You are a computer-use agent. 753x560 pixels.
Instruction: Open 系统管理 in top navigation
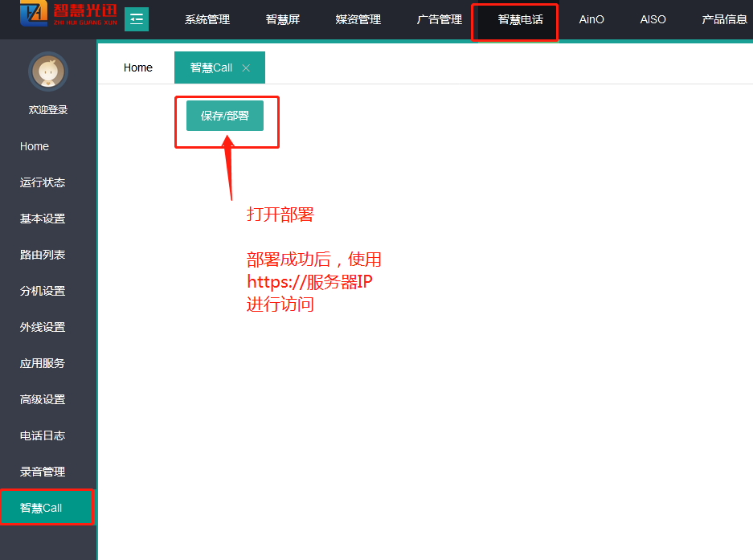207,19
